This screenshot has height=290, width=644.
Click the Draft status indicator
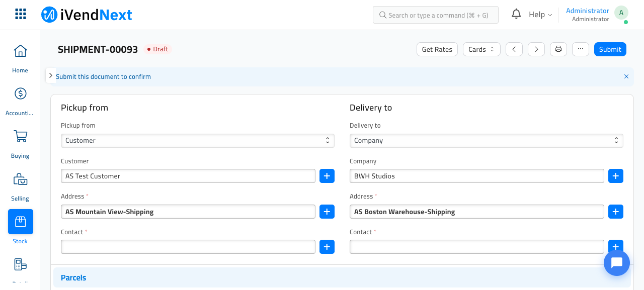coord(157,49)
